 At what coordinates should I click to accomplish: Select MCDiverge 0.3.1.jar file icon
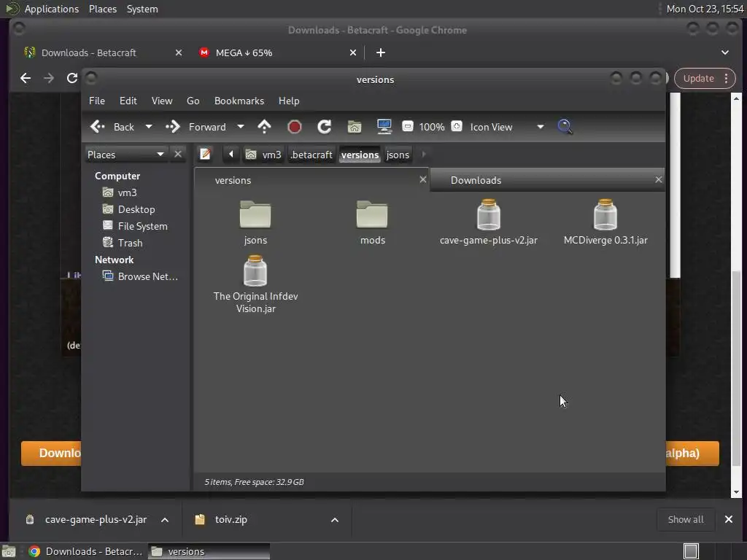(605, 215)
